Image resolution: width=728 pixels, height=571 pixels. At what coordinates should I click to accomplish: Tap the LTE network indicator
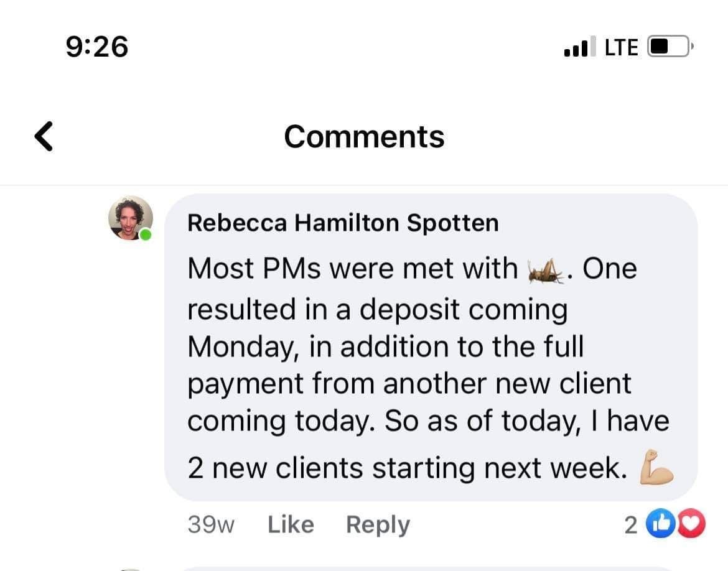(621, 47)
